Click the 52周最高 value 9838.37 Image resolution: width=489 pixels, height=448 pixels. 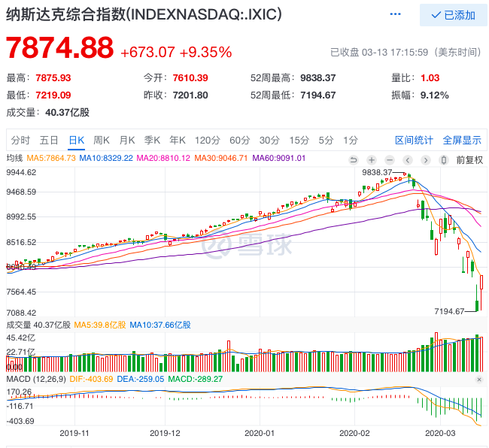pyautogui.click(x=318, y=78)
